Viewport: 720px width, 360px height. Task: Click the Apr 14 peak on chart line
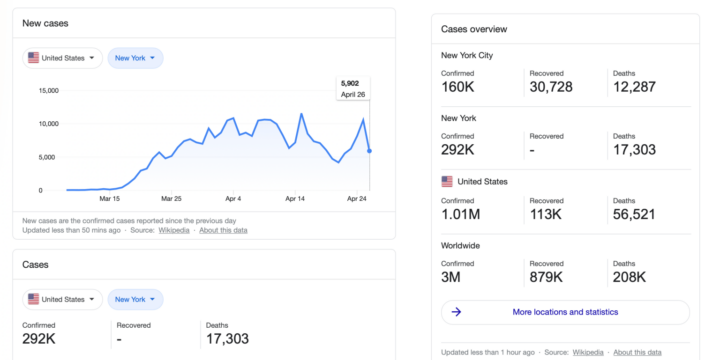pos(301,114)
